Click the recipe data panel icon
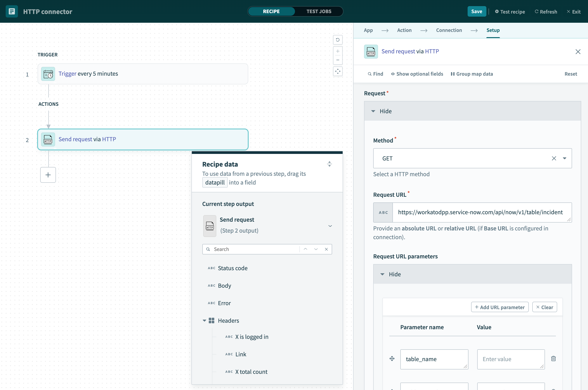Image resolution: width=588 pixels, height=390 pixels. click(x=330, y=164)
